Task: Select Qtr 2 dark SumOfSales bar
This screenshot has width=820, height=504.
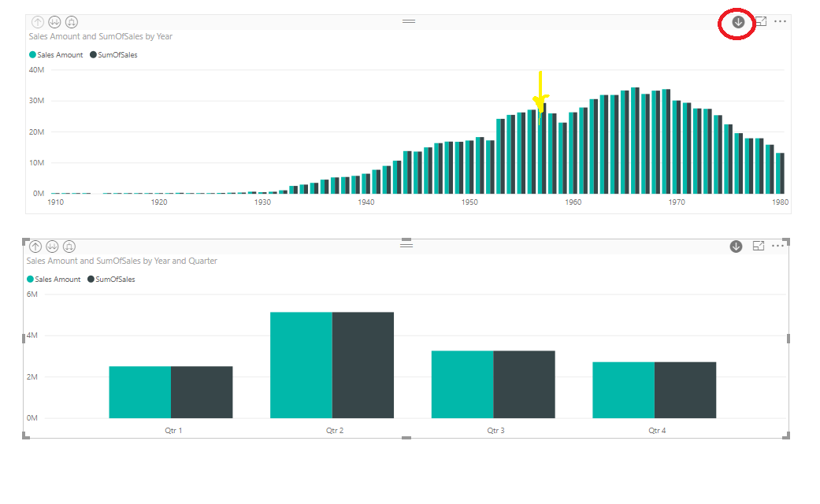Action: pyautogui.click(x=363, y=365)
